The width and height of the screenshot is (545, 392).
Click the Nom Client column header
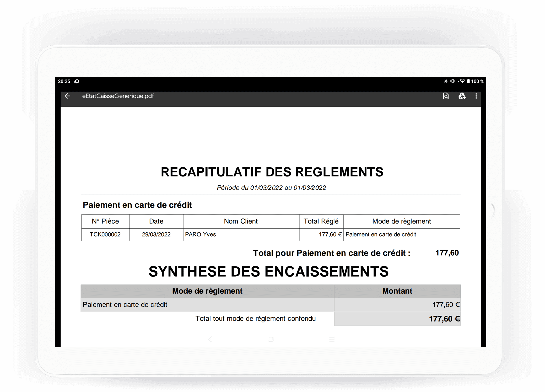(241, 221)
